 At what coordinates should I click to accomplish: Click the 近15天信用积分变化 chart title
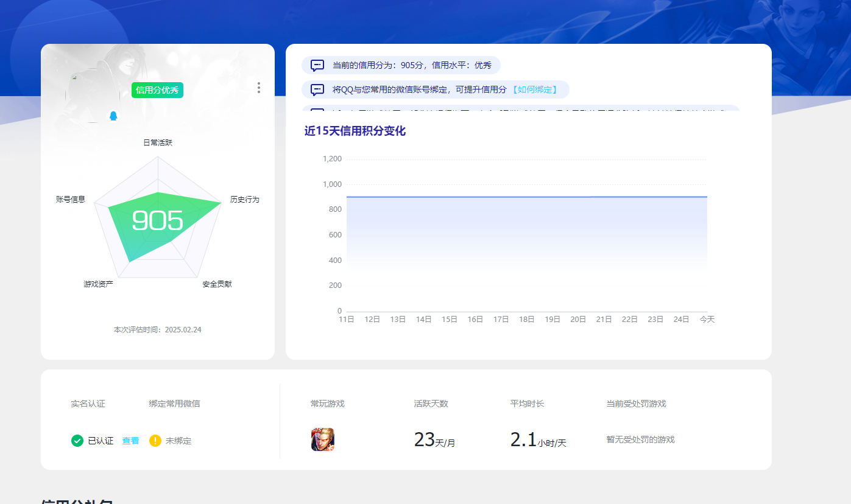[x=355, y=131]
